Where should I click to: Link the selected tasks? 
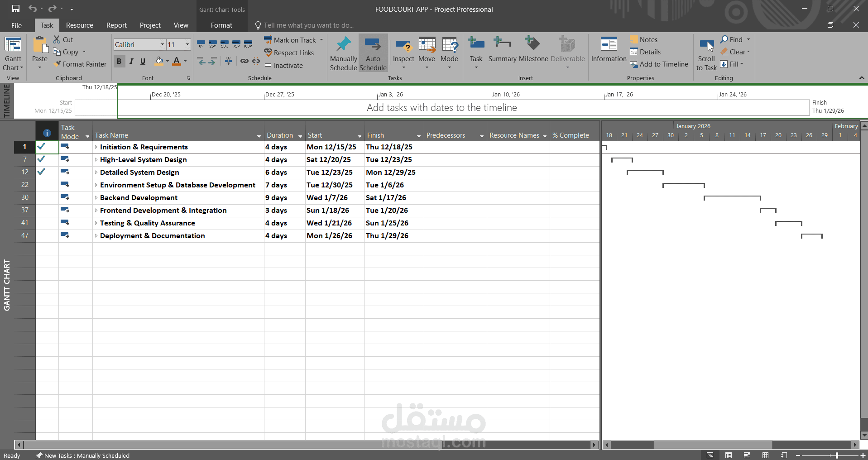245,61
